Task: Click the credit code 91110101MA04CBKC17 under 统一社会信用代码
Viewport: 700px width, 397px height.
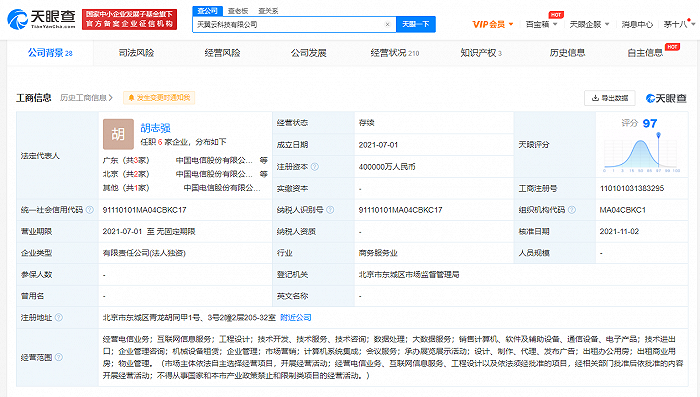Action: pyautogui.click(x=144, y=210)
